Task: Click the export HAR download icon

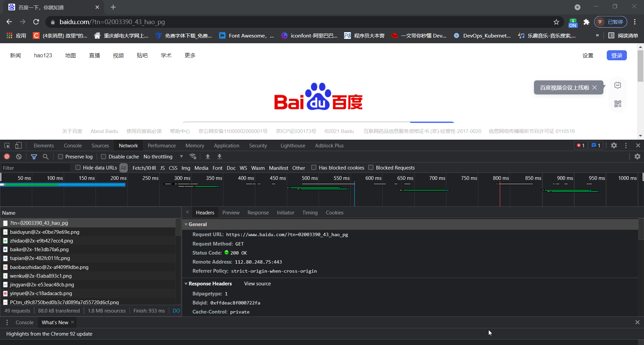Action: pyautogui.click(x=220, y=156)
